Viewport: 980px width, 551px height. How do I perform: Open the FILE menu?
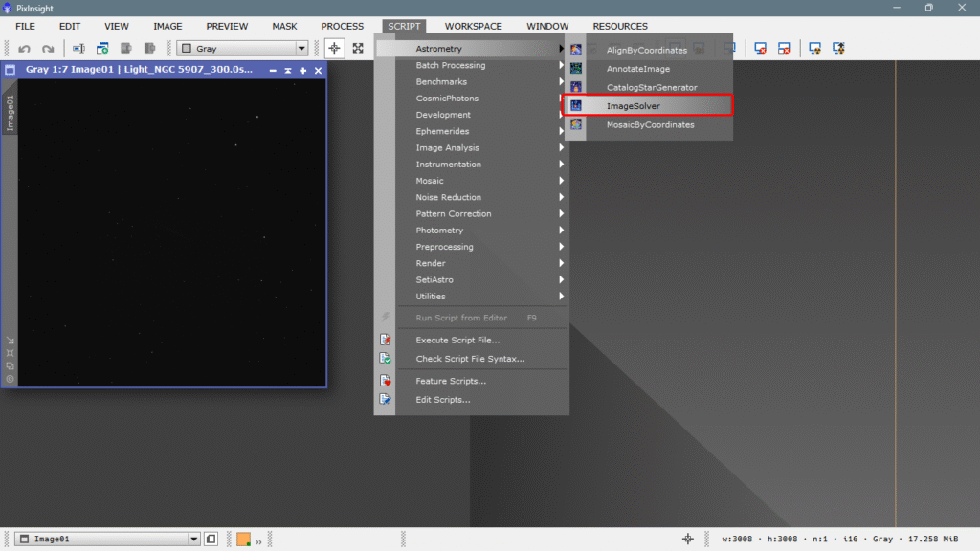tap(25, 26)
